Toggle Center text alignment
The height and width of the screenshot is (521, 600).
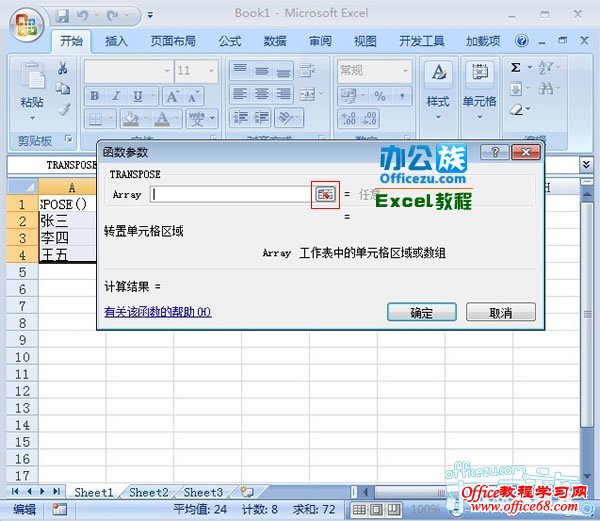point(262,94)
